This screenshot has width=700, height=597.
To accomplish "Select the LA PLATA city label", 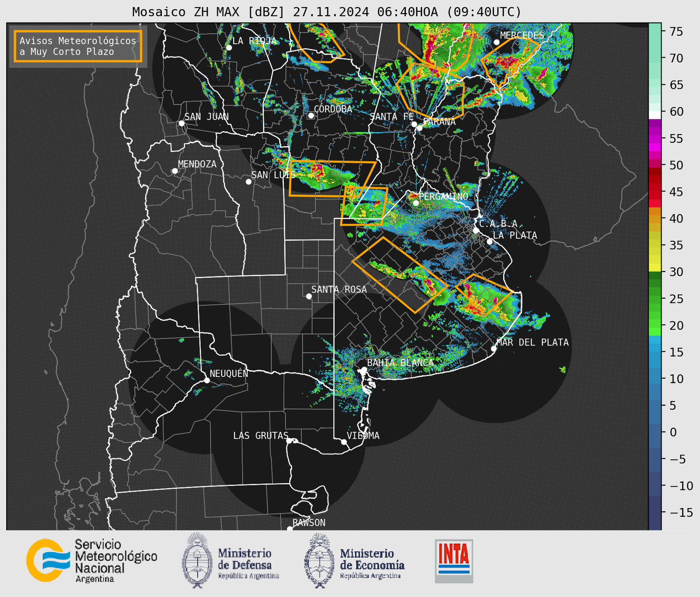I will tap(515, 235).
